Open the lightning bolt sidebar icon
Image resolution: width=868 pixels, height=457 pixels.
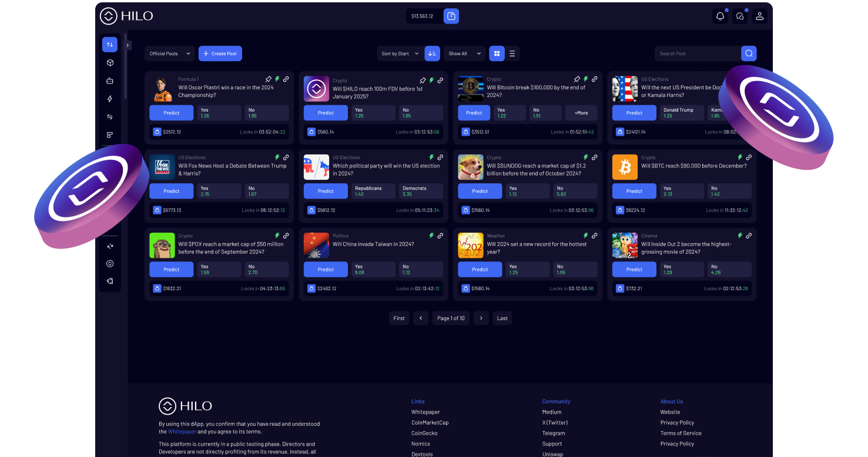(x=110, y=99)
